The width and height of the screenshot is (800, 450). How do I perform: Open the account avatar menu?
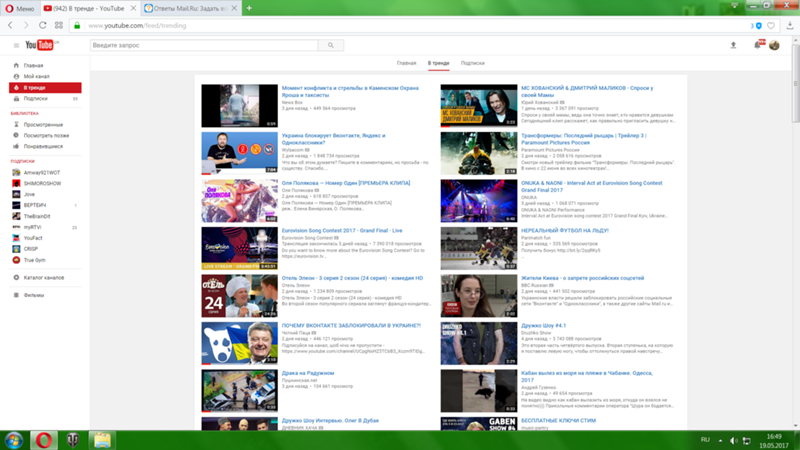point(774,45)
